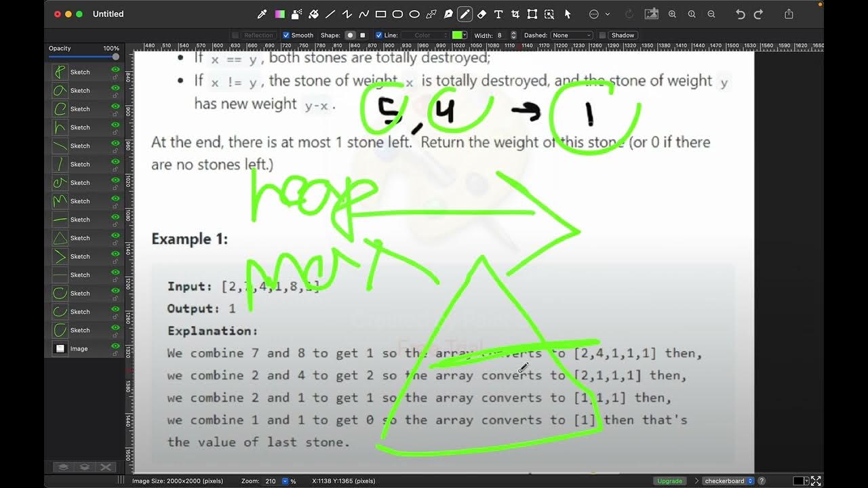Select the eraser tool
The width and height of the screenshot is (868, 488).
[482, 14]
